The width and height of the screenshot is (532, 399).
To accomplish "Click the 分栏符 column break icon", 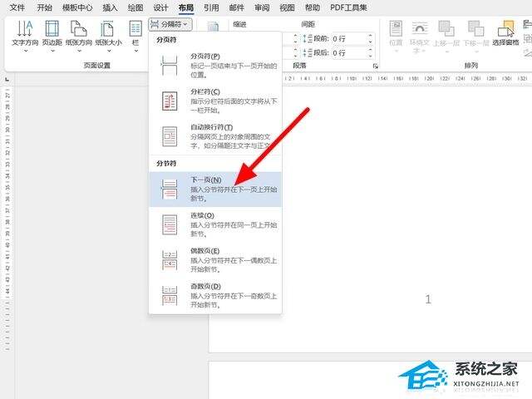I will pos(170,101).
